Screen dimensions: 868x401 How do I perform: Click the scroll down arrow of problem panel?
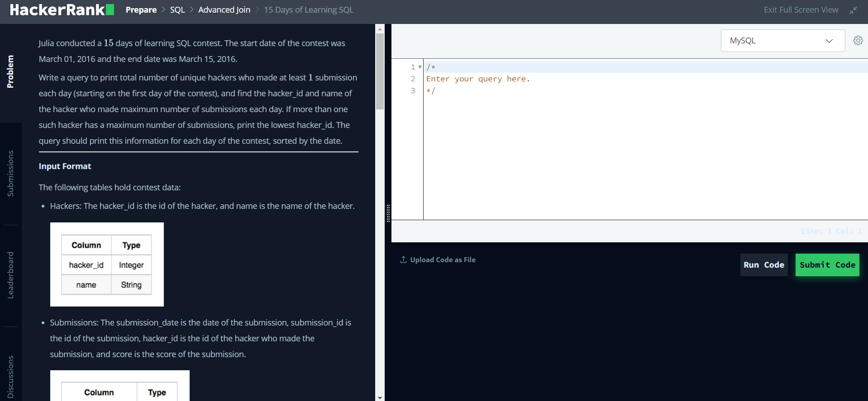[380, 397]
